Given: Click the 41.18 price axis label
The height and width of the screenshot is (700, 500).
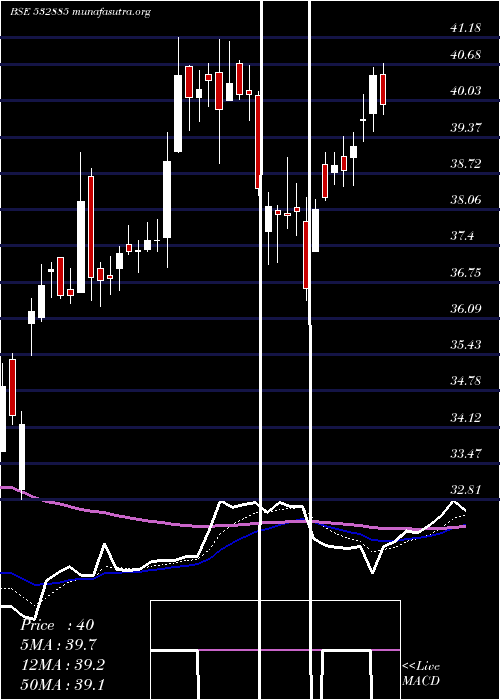Looking at the screenshot, I should 465,28.
